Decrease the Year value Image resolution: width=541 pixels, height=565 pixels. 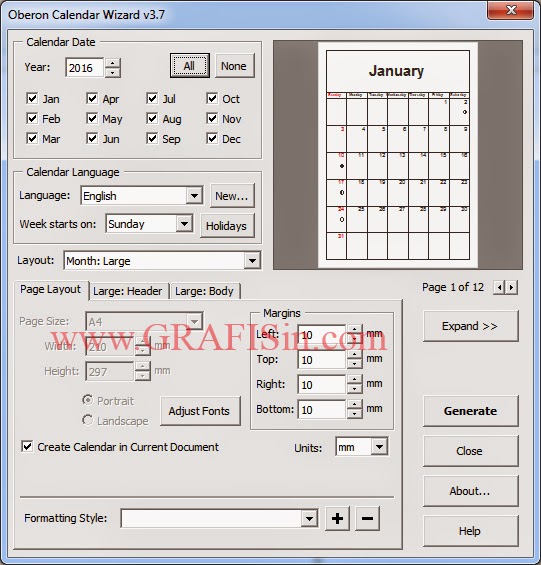point(113,73)
